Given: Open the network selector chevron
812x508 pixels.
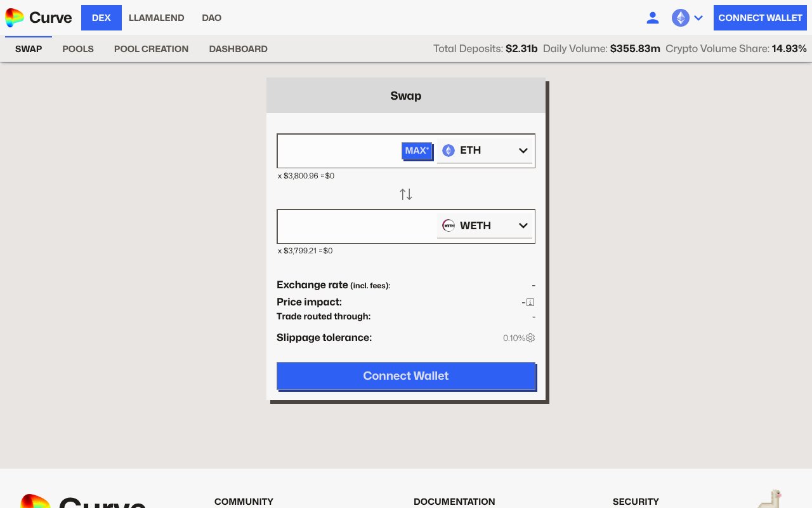Looking at the screenshot, I should (698, 18).
